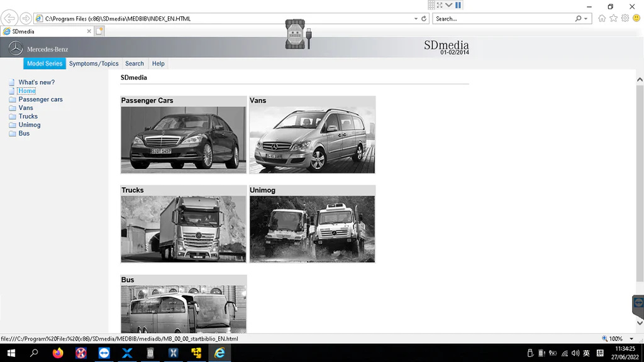Click the Wi-Fi network tray icon
Image resolution: width=644 pixels, height=362 pixels.
tap(565, 353)
